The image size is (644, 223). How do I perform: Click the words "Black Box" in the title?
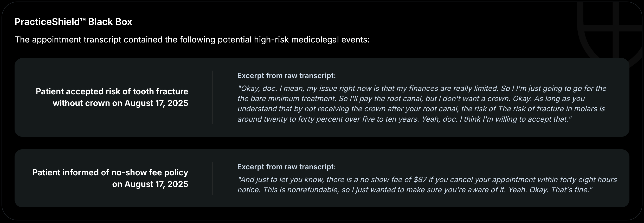point(110,22)
